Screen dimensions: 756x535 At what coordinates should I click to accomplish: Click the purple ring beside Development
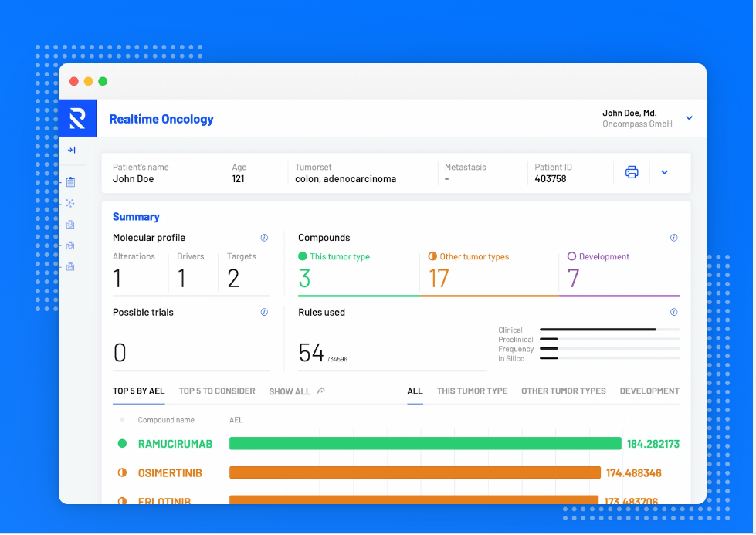tap(571, 256)
